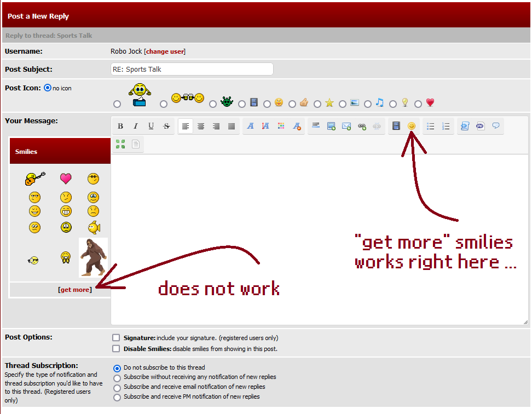
Task: Click the "change user" link
Action: pos(165,51)
